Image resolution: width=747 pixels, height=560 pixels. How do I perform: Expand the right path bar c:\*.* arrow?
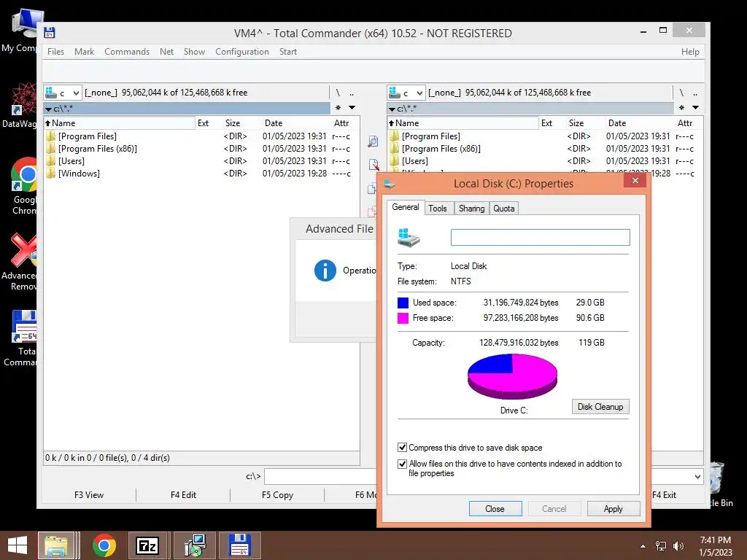click(392, 109)
